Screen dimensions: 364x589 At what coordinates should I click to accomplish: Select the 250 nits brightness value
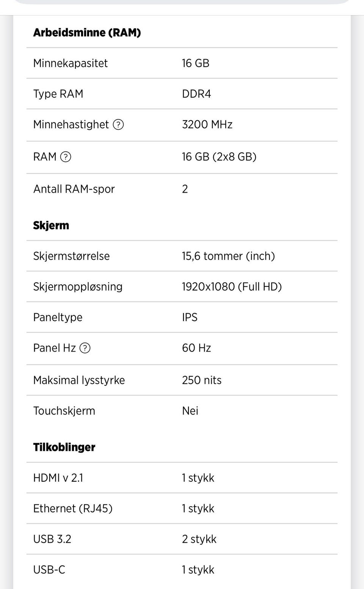(x=201, y=380)
